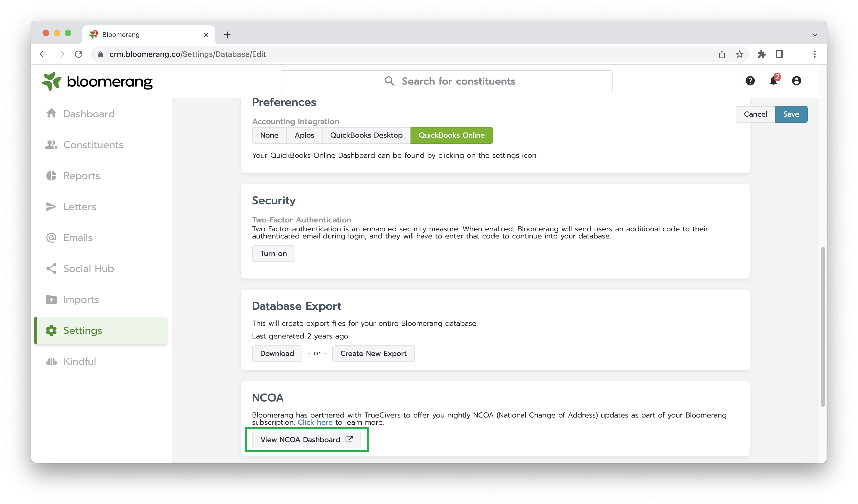
Task: Click the browser share icon
Action: tap(722, 54)
